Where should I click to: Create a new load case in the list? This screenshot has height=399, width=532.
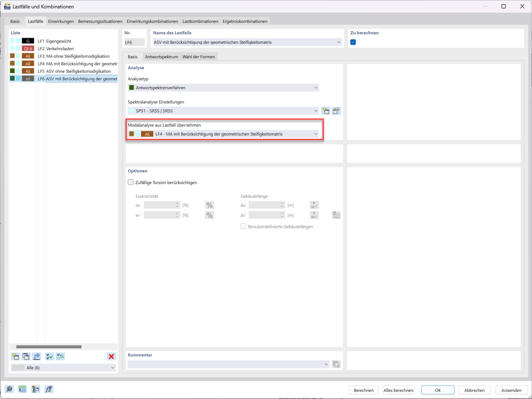tap(15, 357)
